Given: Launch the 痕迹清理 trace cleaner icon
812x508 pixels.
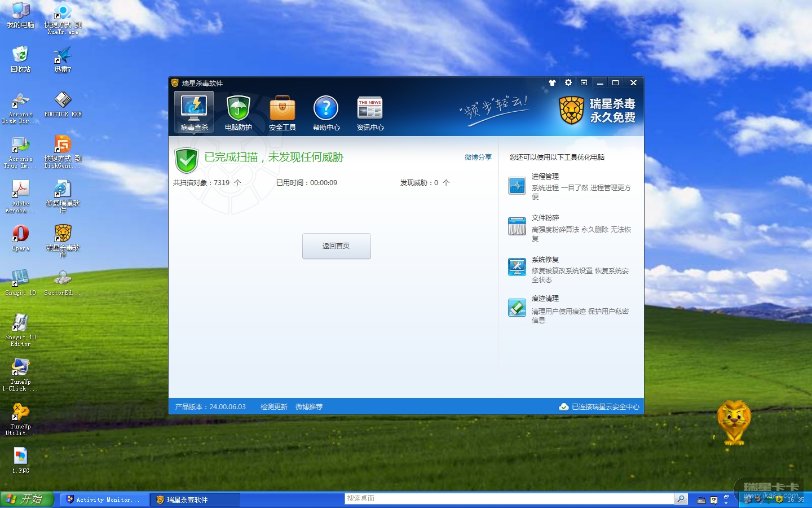Looking at the screenshot, I should pyautogui.click(x=517, y=308).
